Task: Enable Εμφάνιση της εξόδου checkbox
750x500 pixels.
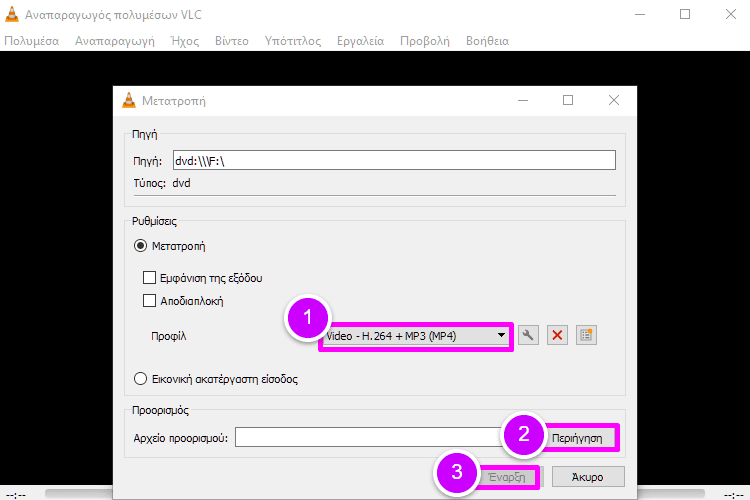Action: pyautogui.click(x=149, y=278)
